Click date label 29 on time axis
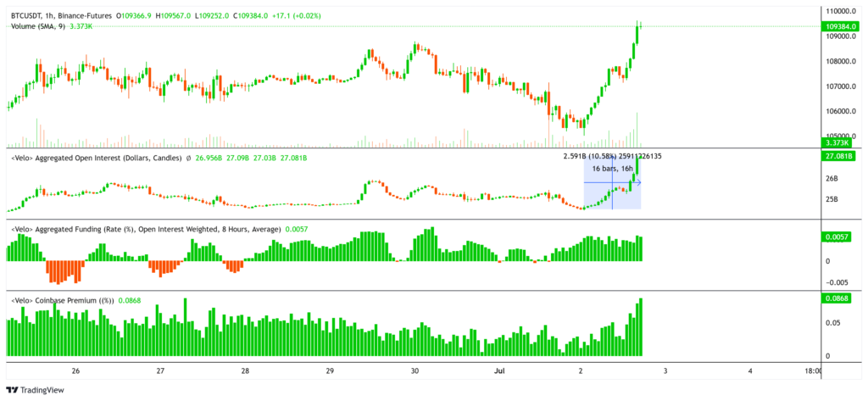 (x=330, y=371)
